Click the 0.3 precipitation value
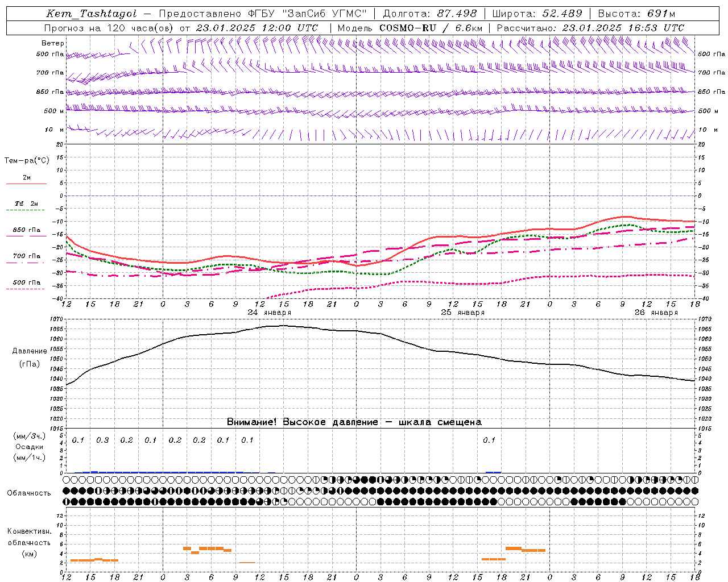The image size is (728, 582). coord(102,440)
